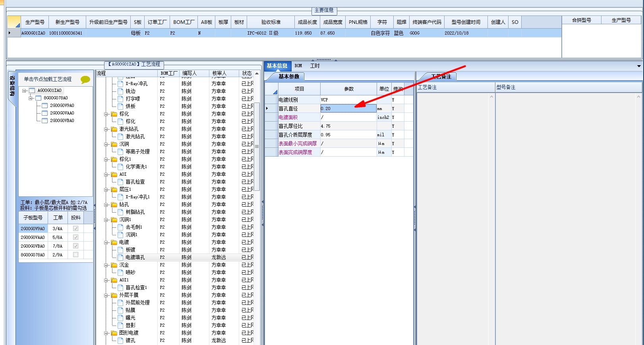Image resolution: width=644 pixels, height=345 pixels.
Task: Click the folder icon beside 沉铜
Action: [114, 144]
